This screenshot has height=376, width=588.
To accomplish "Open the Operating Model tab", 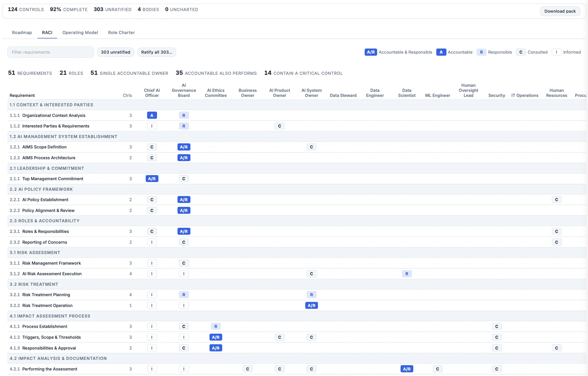I will 80,32.
